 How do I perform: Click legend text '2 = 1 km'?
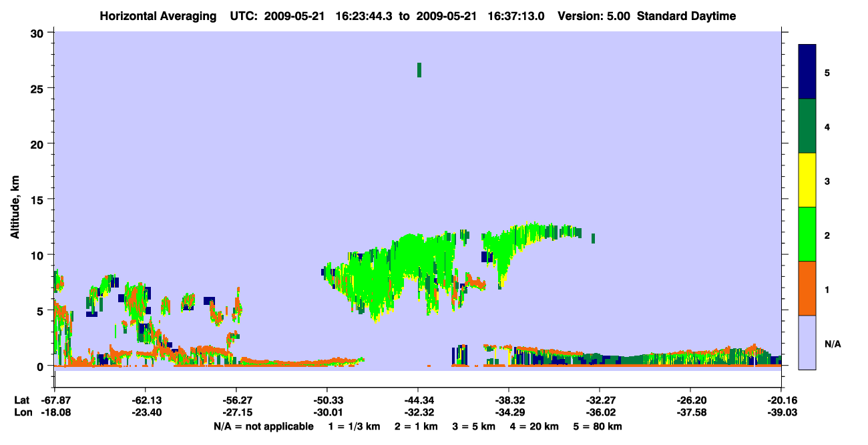(415, 426)
